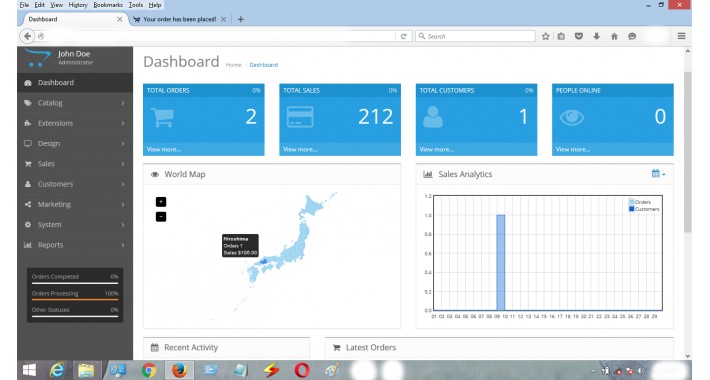Image resolution: width=710 pixels, height=380 pixels.
Task: Click the Sales cart icon in sidebar
Action: pos(28,164)
